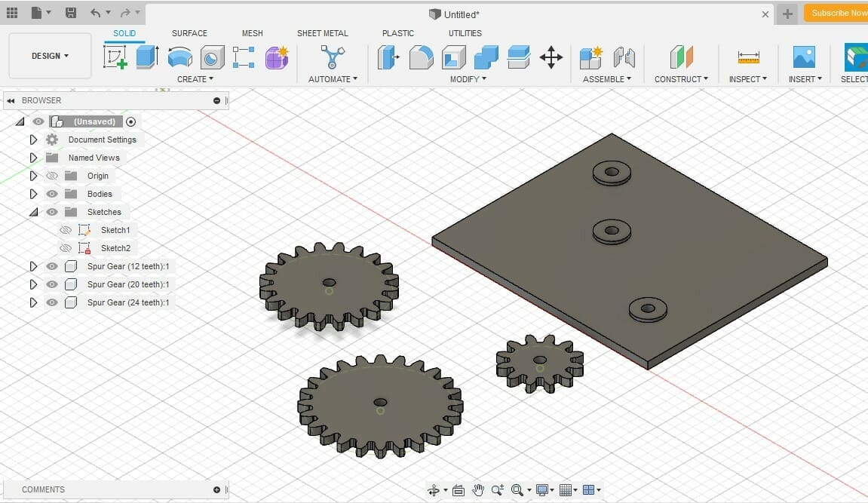Show Sketch2 using its eye icon
This screenshot has height=503, width=868.
click(66, 248)
